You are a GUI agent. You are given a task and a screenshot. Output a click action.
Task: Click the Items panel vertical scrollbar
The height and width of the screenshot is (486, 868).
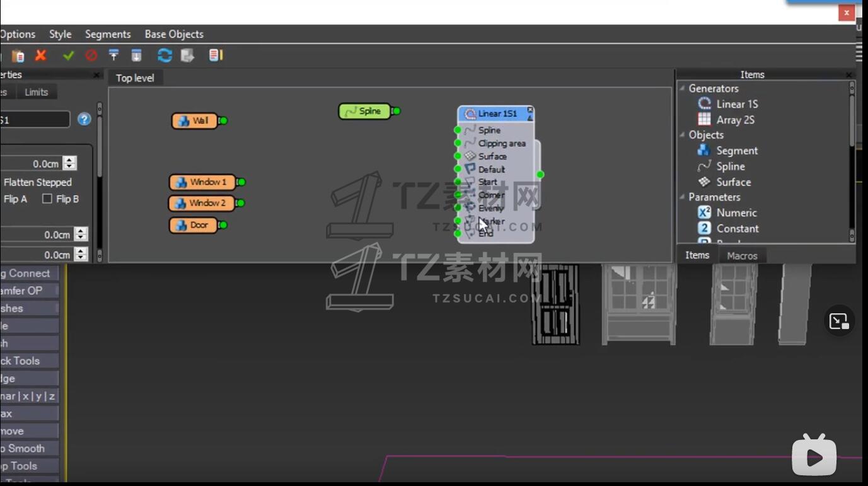point(852,161)
